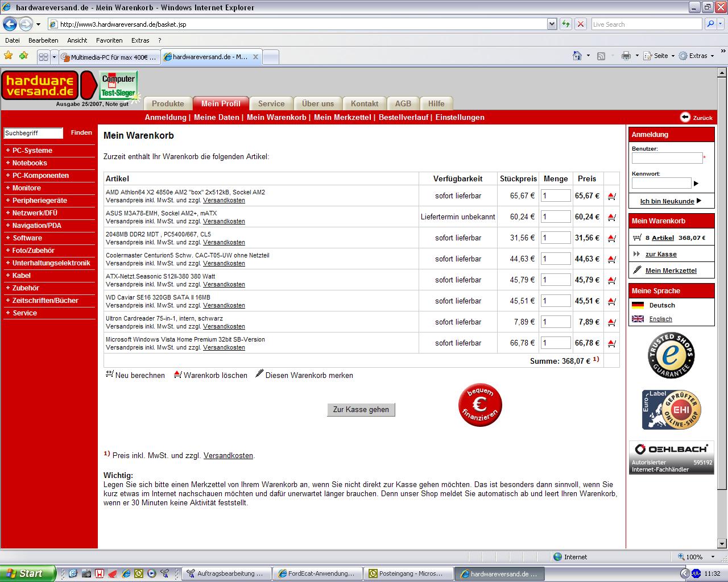
Task: Click Add to Favorites icon
Action: point(23,56)
